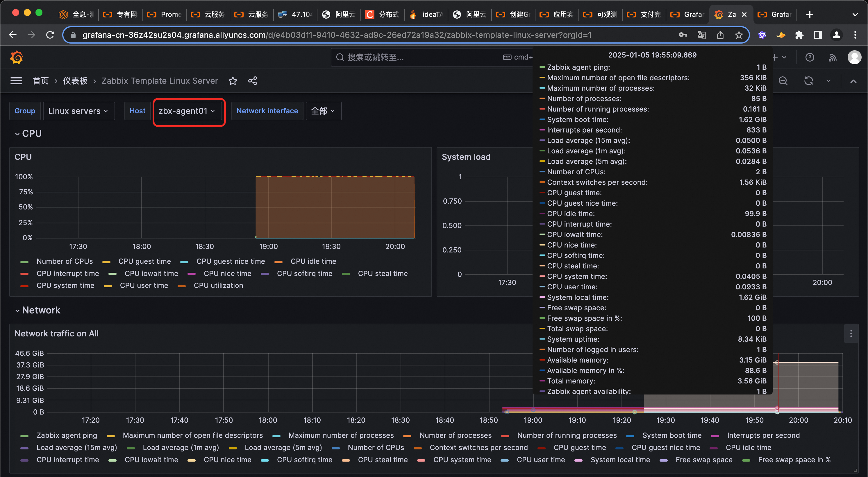The height and width of the screenshot is (477, 868).
Task: Click the browser forward arrow
Action: [31, 35]
